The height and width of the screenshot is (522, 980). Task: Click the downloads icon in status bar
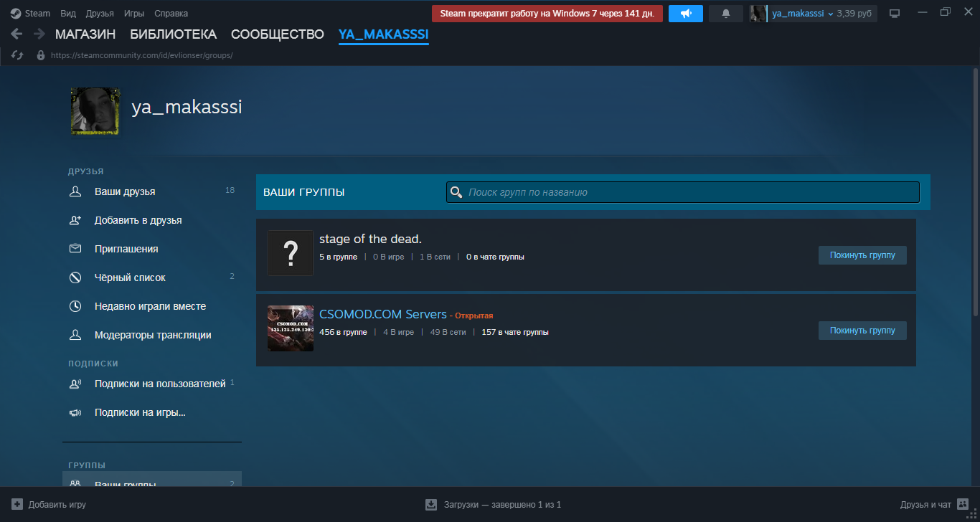pos(431,504)
